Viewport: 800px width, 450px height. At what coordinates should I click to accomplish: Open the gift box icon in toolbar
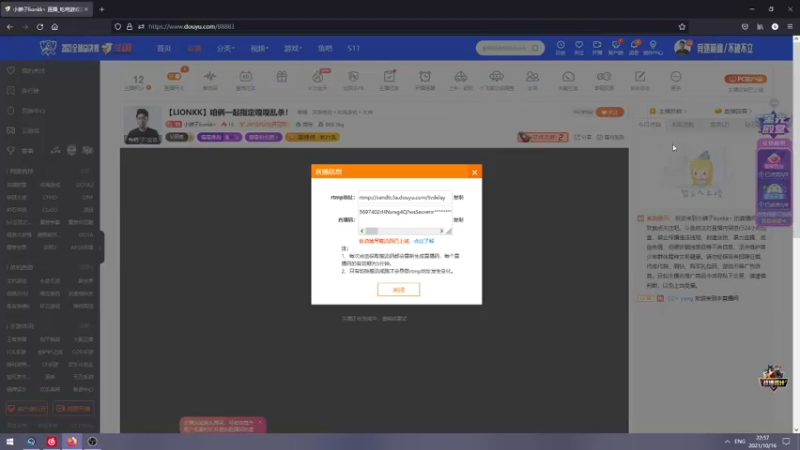tap(282, 78)
